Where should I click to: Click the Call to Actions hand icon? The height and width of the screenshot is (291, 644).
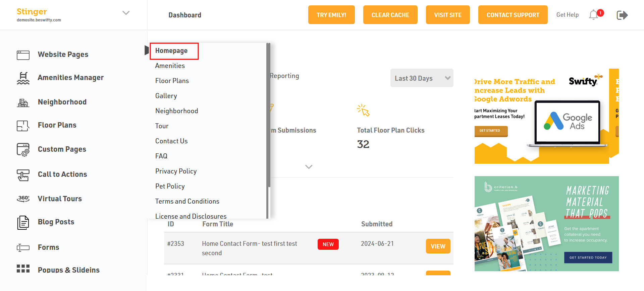pos(23,175)
